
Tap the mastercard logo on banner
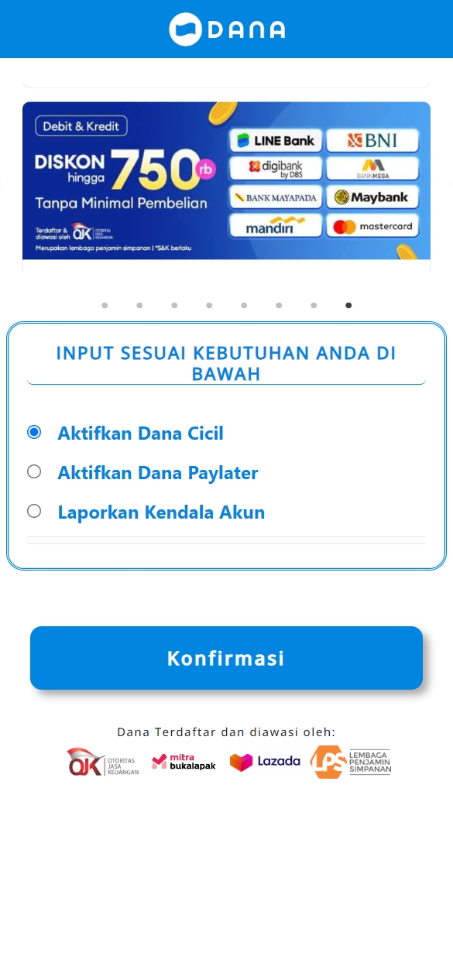click(x=372, y=226)
